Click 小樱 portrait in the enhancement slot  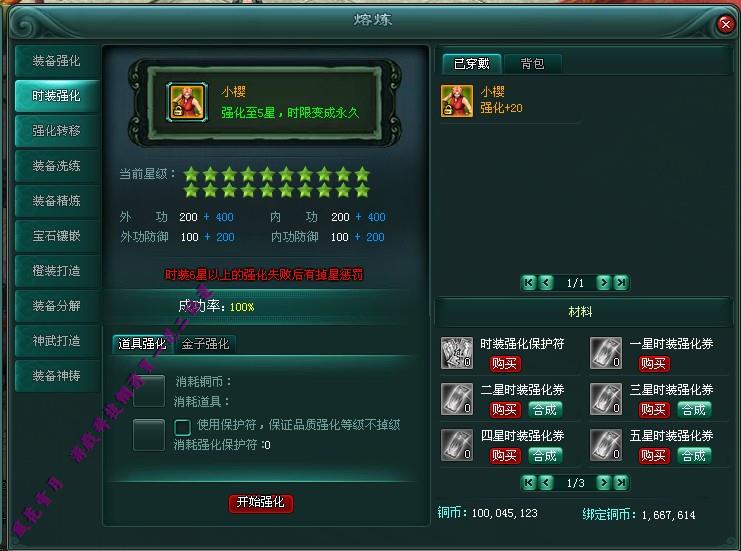(x=187, y=102)
